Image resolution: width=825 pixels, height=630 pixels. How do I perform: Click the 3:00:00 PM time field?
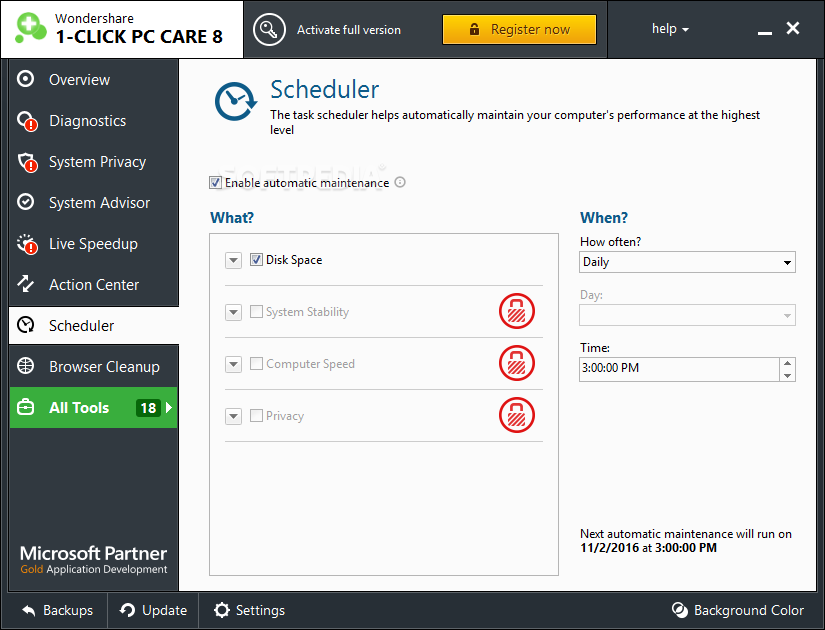point(679,368)
